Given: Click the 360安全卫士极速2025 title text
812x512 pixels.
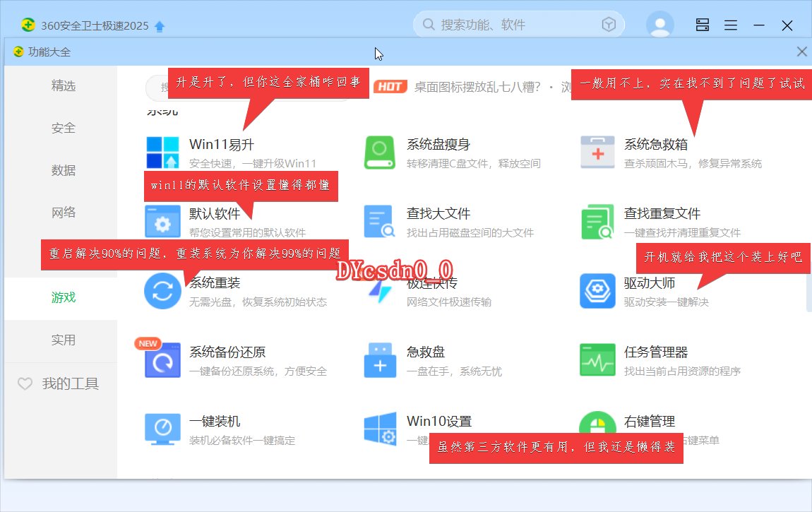Looking at the screenshot, I should tap(95, 25).
